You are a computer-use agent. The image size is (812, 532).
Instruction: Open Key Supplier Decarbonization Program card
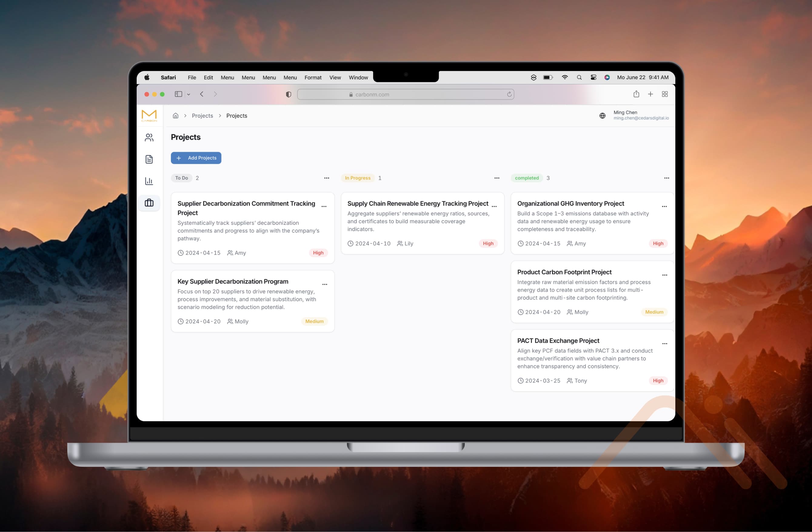[x=233, y=281]
